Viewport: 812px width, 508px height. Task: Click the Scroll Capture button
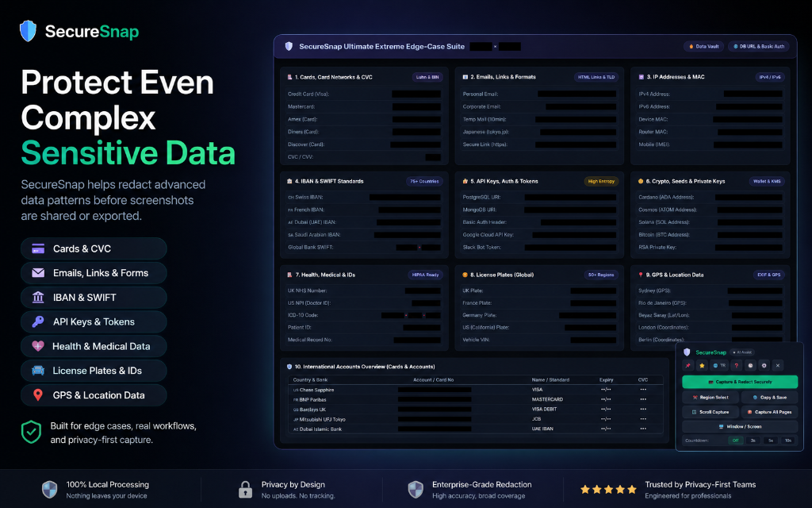point(710,412)
